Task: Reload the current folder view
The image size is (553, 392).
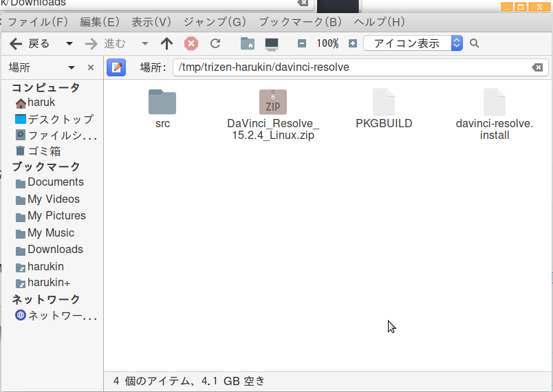Action: [x=215, y=44]
